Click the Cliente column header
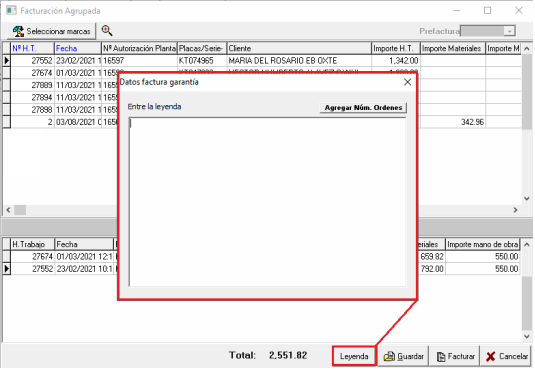Viewport: 535px width, 369px height. tap(299, 48)
